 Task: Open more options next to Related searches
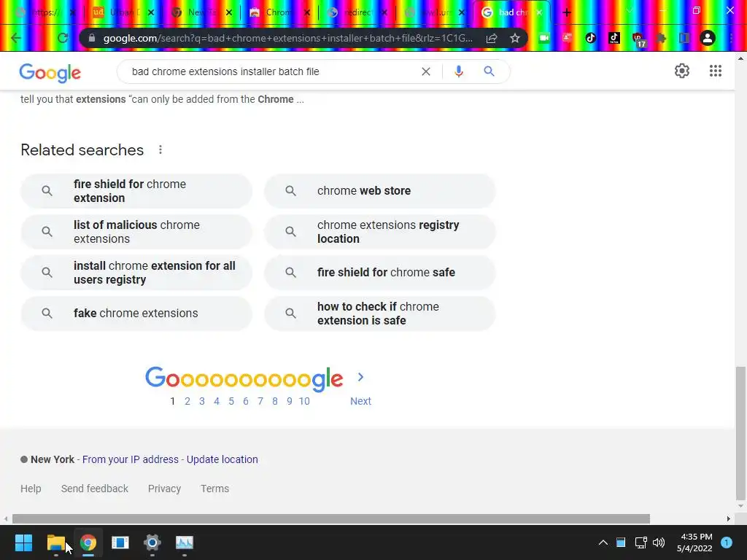(x=160, y=150)
